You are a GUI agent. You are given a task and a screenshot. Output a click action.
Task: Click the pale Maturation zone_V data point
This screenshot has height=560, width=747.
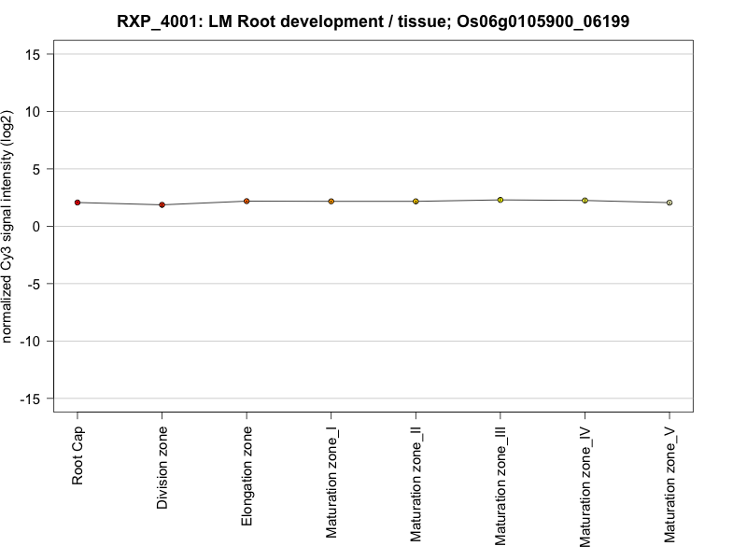pos(669,203)
